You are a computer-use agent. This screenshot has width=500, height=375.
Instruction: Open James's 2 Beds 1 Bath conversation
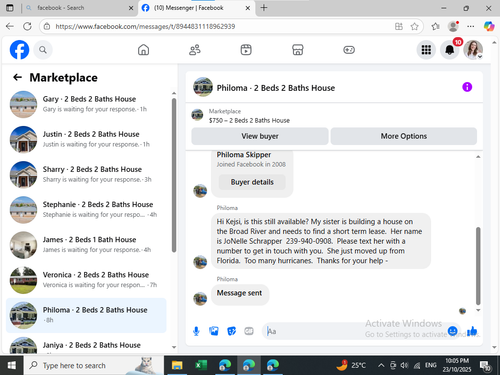pos(86,245)
